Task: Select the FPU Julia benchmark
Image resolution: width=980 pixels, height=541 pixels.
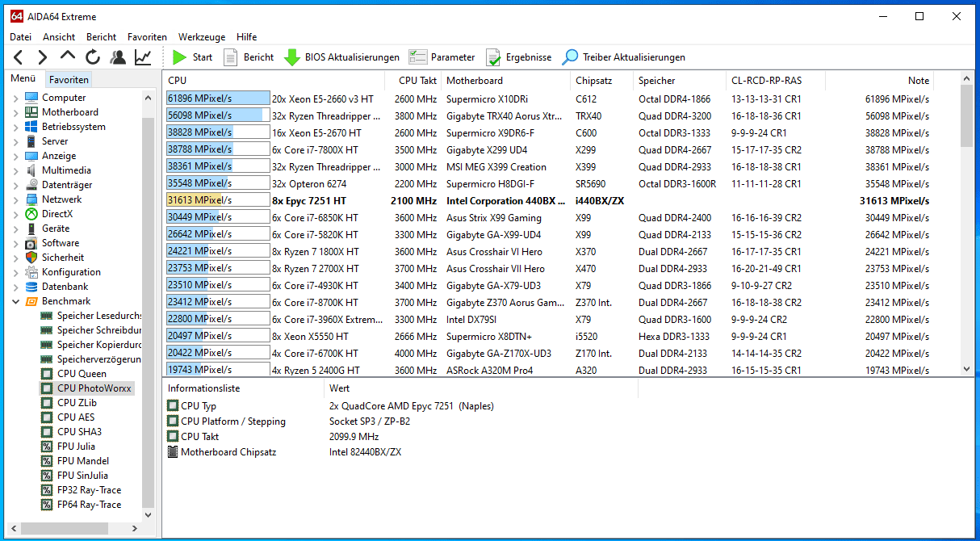Action: pyautogui.click(x=76, y=447)
